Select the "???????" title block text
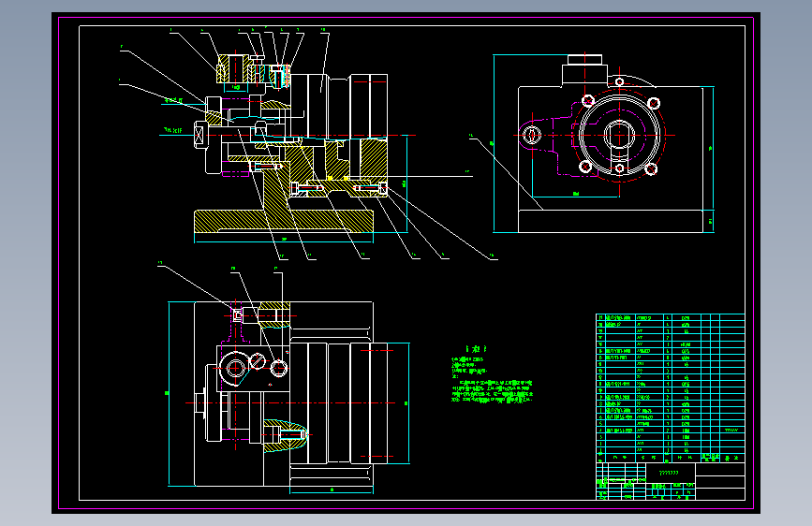The image size is (812, 526). [x=669, y=473]
